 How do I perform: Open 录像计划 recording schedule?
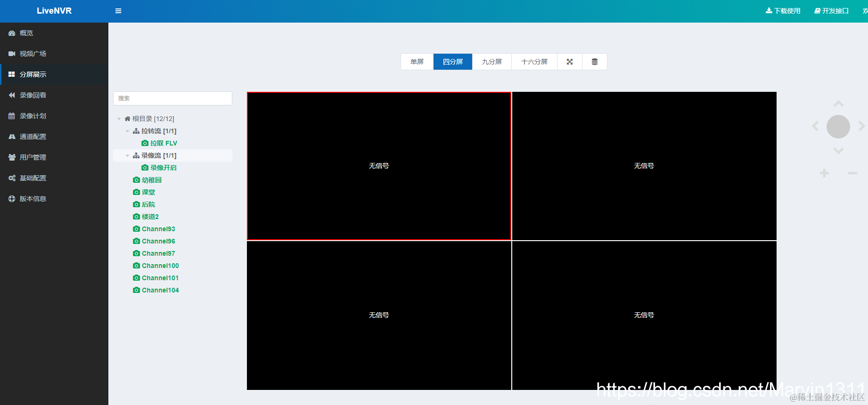(x=54, y=116)
